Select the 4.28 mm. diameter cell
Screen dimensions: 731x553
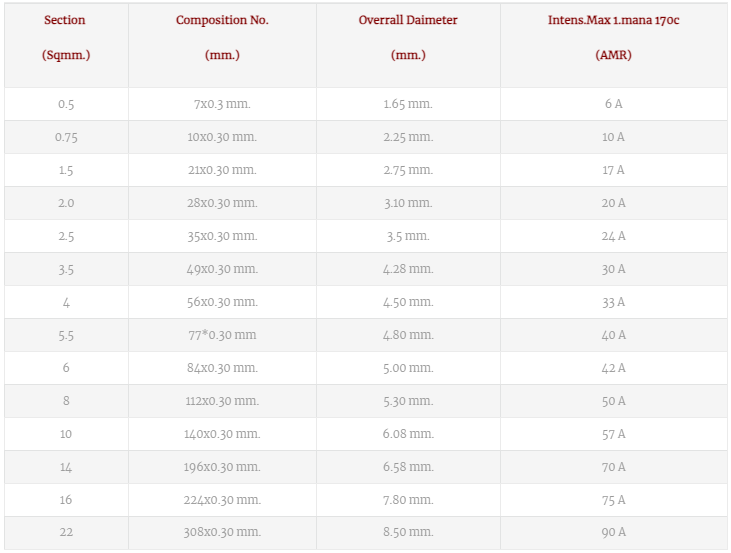click(408, 269)
